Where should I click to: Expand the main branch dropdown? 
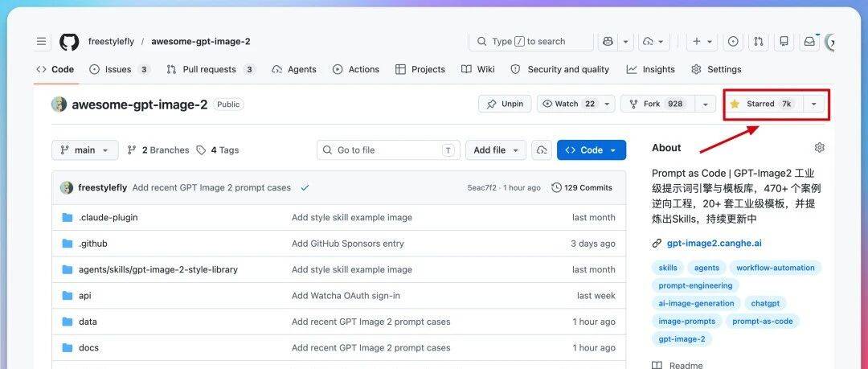[x=84, y=150]
